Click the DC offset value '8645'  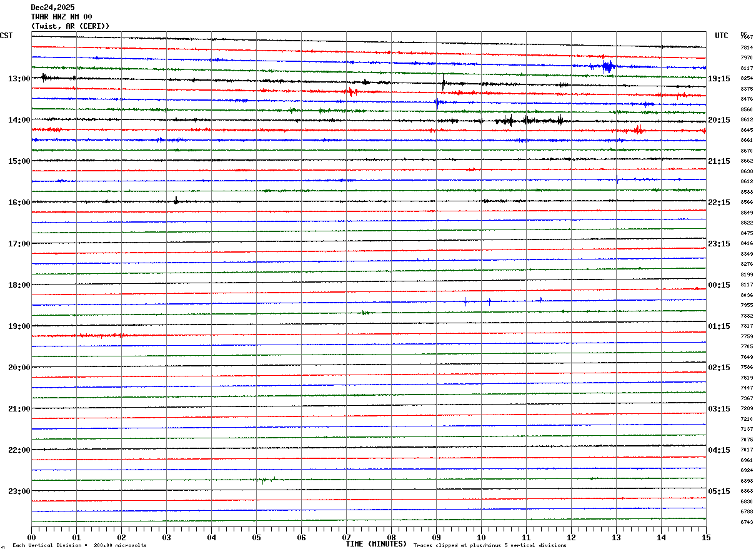tap(747, 130)
